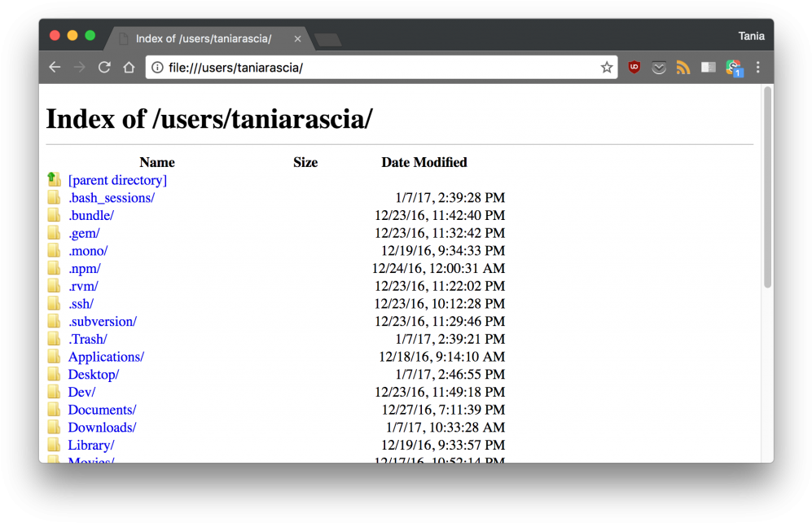The width and height of the screenshot is (812, 523).
Task: Open the .ssh/ directory link
Action: pyautogui.click(x=81, y=303)
